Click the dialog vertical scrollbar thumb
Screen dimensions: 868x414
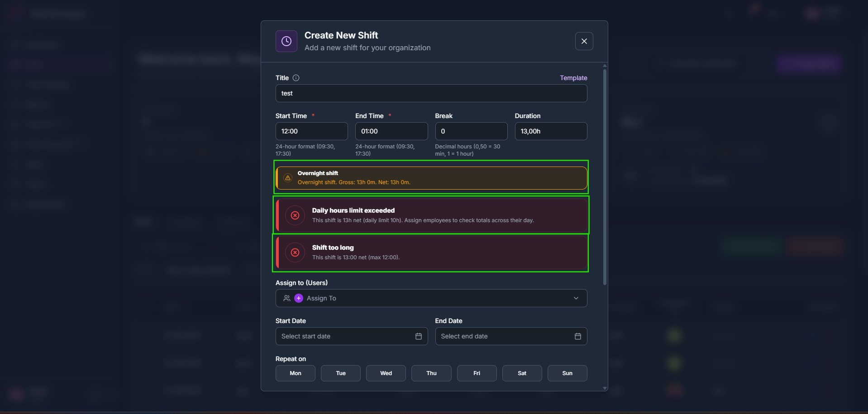[605, 176]
